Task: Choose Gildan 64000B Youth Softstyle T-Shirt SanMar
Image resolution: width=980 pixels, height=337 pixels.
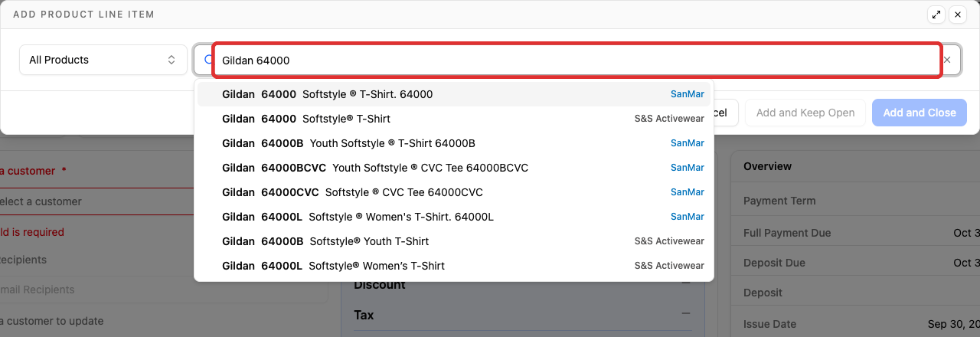Action: point(454,143)
